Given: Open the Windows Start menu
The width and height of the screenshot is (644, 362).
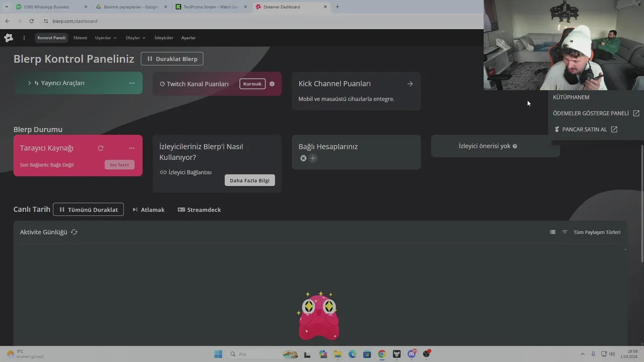Looking at the screenshot, I should click(218, 354).
